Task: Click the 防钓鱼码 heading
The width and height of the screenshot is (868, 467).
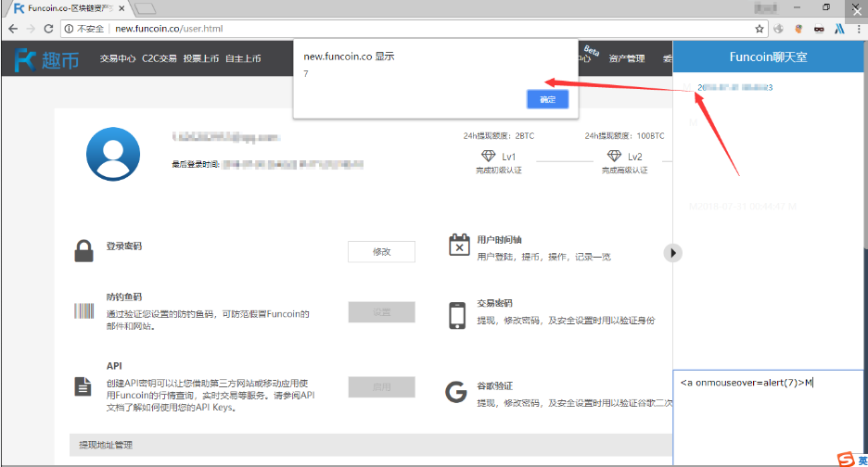Action: pyautogui.click(x=124, y=297)
